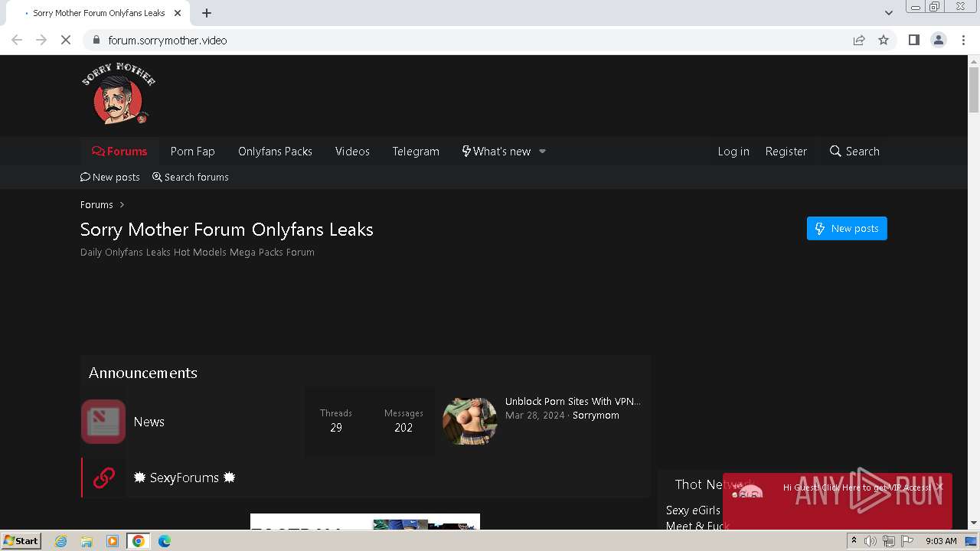Open the Forums nav tab
The image size is (980, 551).
pyautogui.click(x=119, y=152)
